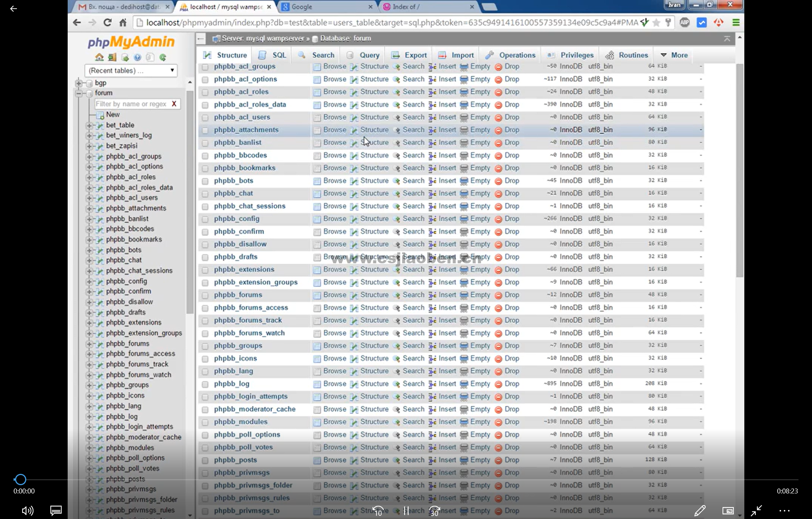Click the video progress slider handle

pos(20,480)
